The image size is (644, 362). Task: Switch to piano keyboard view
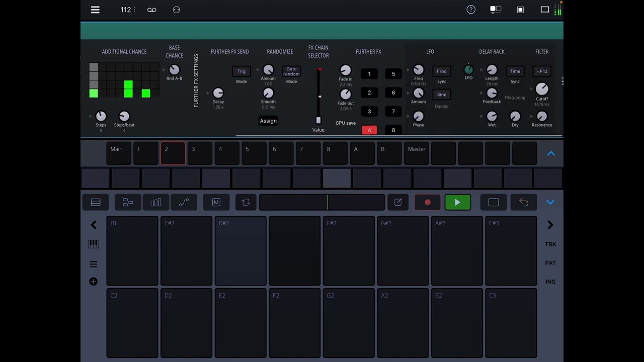[94, 244]
